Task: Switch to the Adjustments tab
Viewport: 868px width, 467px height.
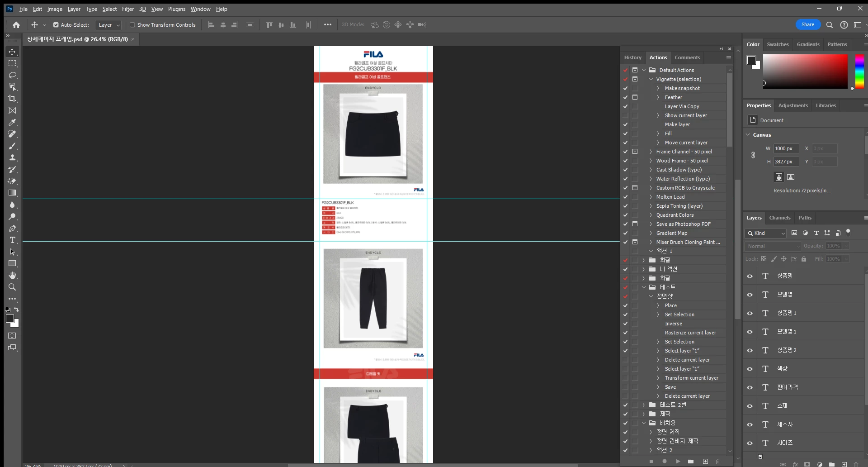Action: click(793, 105)
